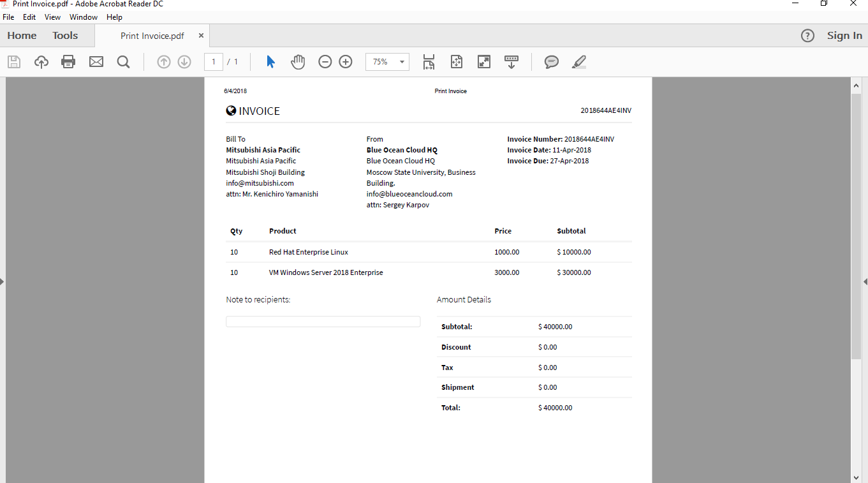868x483 pixels.
Task: Click VM Windows Server 2018 Enterprise
Action: [x=326, y=272]
